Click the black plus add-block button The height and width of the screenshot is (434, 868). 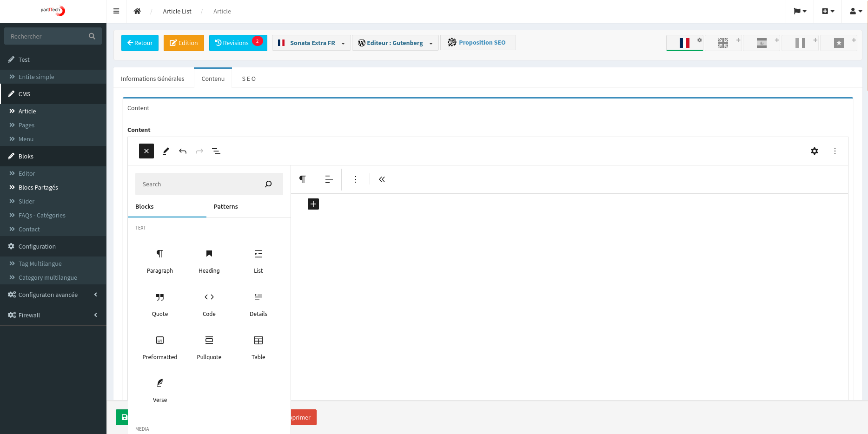[313, 204]
